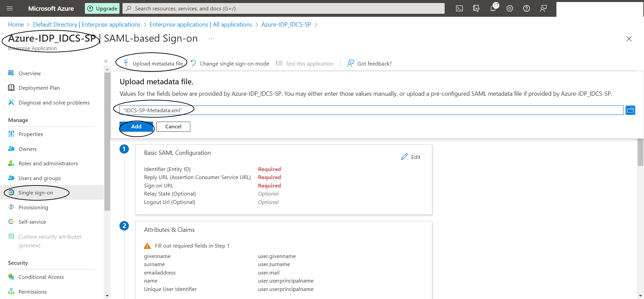Open Azure-IDP_IDCS-SP breadcrumb link
The height and width of the screenshot is (299, 644).
(x=286, y=25)
